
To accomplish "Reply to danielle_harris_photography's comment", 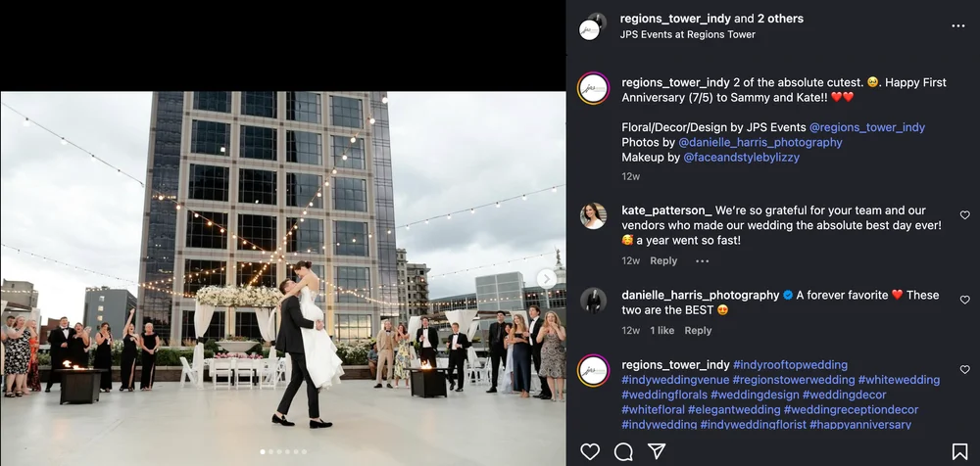I will click(x=698, y=331).
